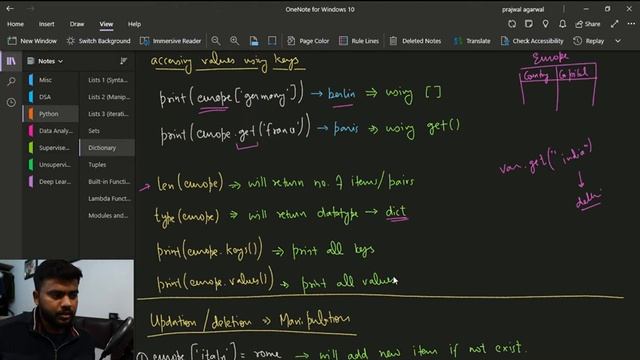Select the DSA section

(x=51, y=97)
